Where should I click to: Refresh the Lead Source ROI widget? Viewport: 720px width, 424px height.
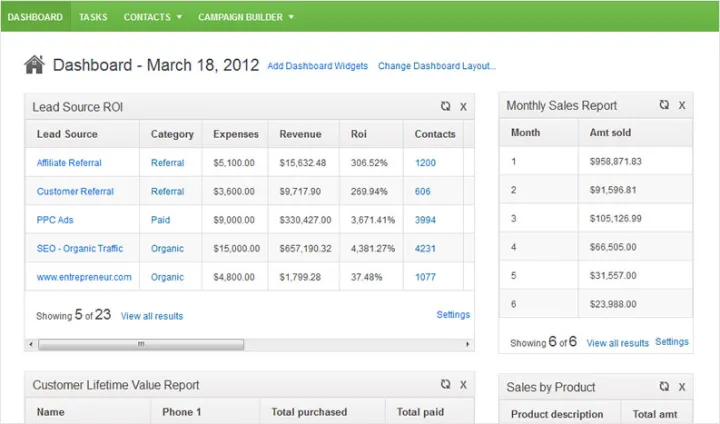(x=445, y=106)
